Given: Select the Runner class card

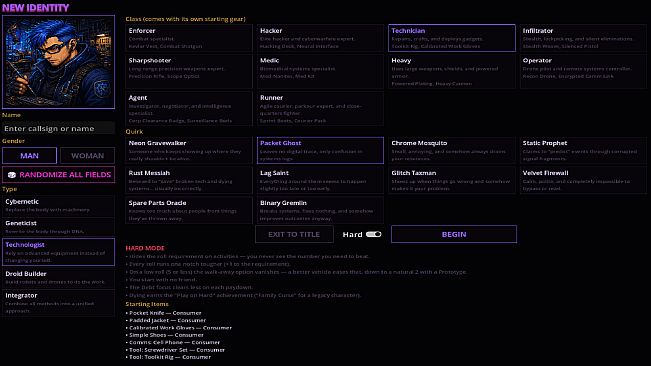Looking at the screenshot, I should [320, 108].
